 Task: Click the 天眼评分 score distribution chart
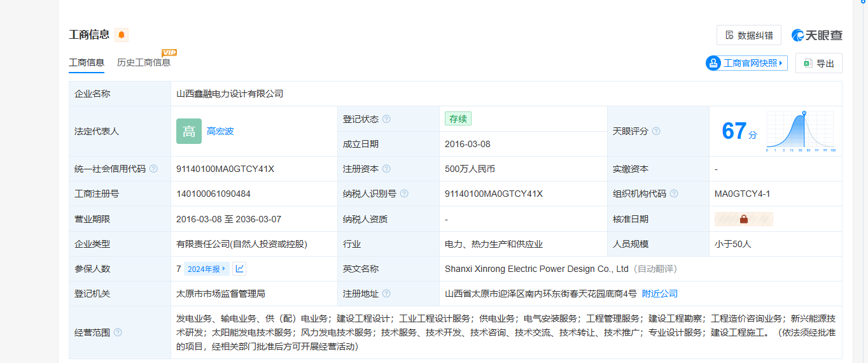[801, 131]
